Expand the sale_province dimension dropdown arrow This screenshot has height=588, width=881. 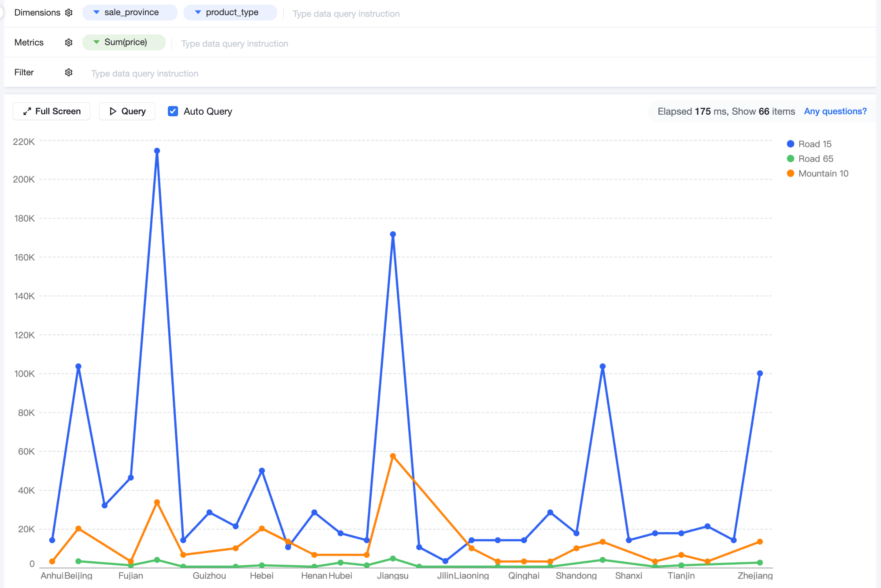coord(97,12)
